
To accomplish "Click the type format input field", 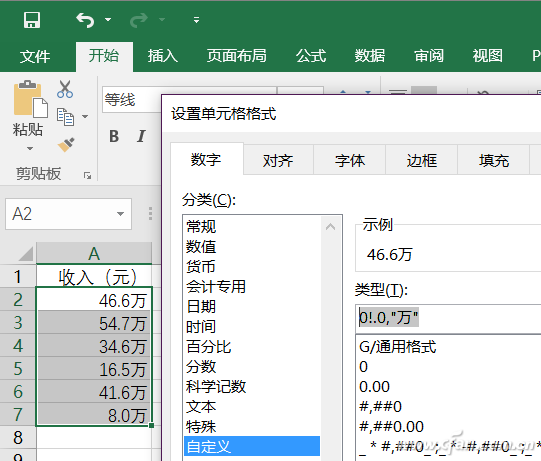I will pyautogui.click(x=448, y=318).
